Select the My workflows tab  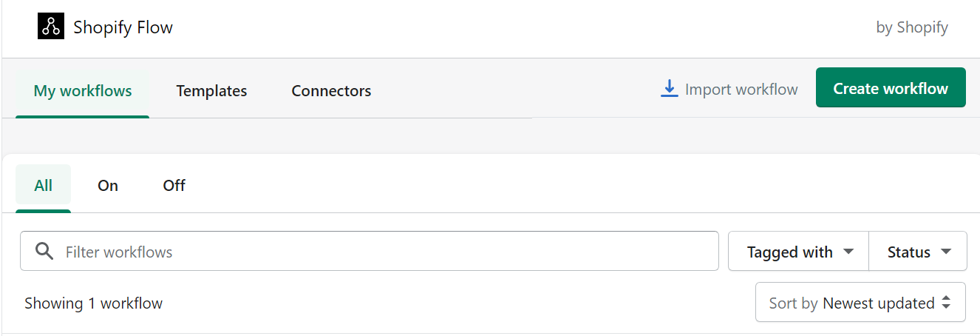83,91
